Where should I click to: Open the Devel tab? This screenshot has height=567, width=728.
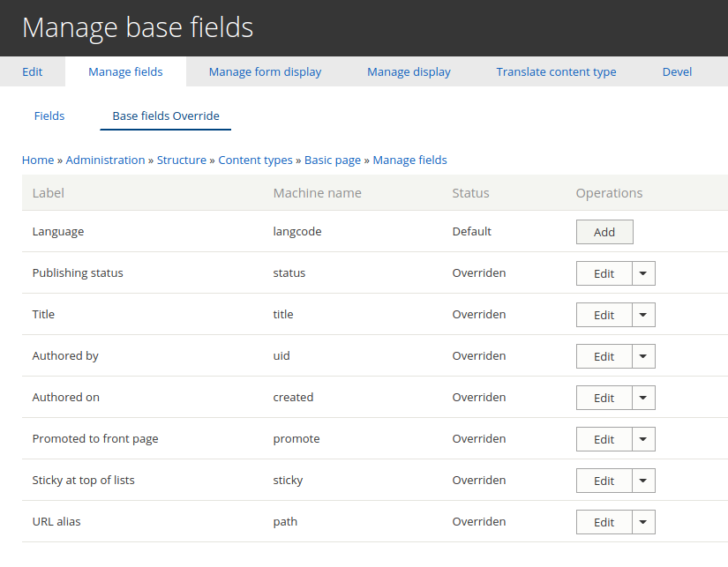[677, 72]
